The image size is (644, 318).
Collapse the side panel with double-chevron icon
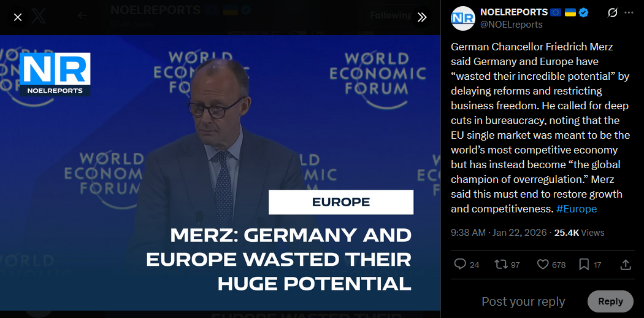point(422,17)
